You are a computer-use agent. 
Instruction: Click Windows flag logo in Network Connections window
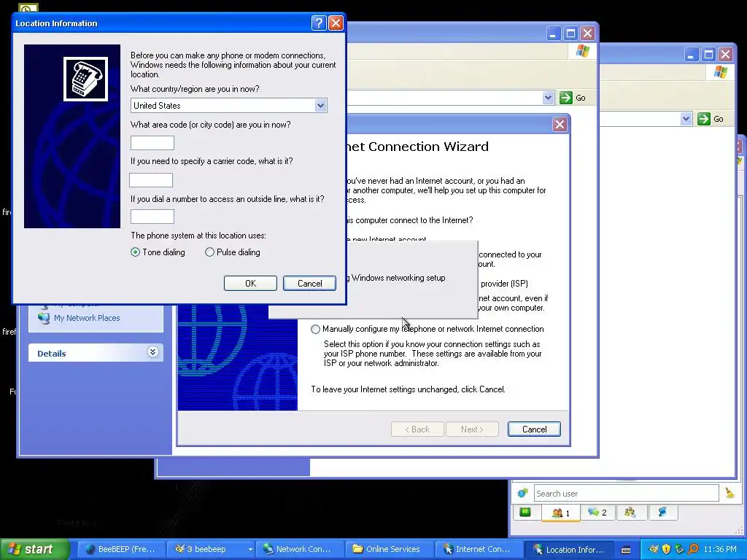pyautogui.click(x=583, y=51)
